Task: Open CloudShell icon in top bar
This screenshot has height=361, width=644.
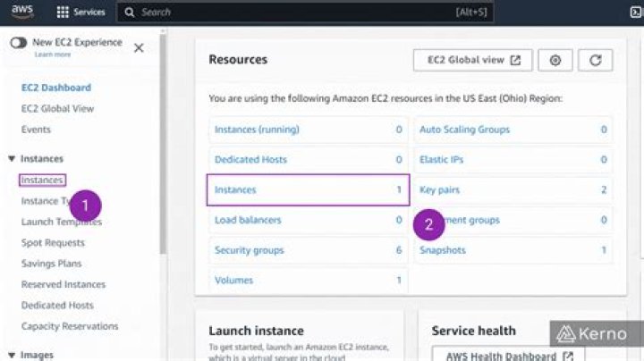Action: (x=634, y=13)
